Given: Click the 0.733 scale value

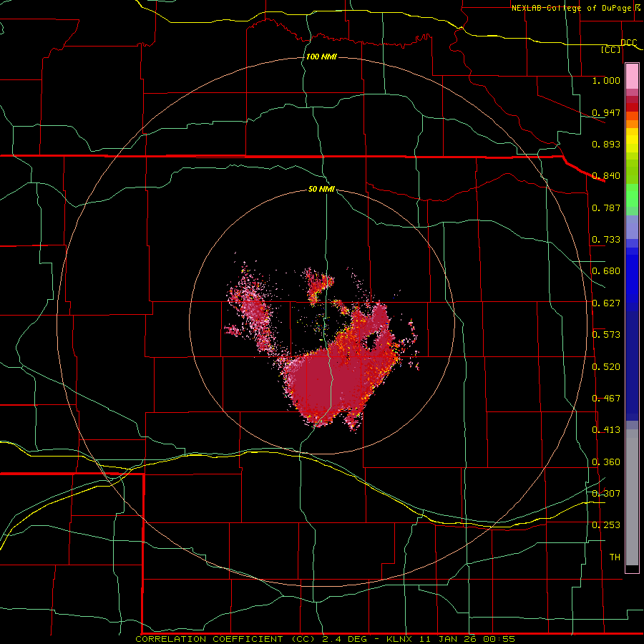Looking at the screenshot, I should point(606,240).
